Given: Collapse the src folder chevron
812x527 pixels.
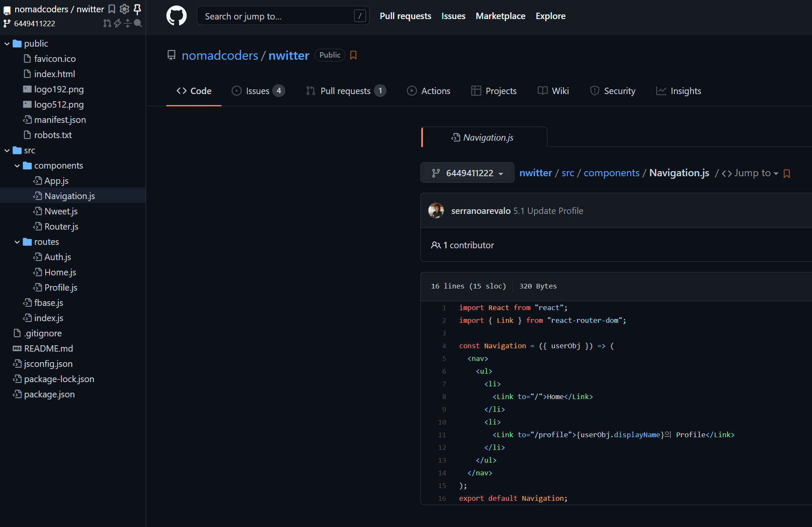Looking at the screenshot, I should [x=7, y=150].
